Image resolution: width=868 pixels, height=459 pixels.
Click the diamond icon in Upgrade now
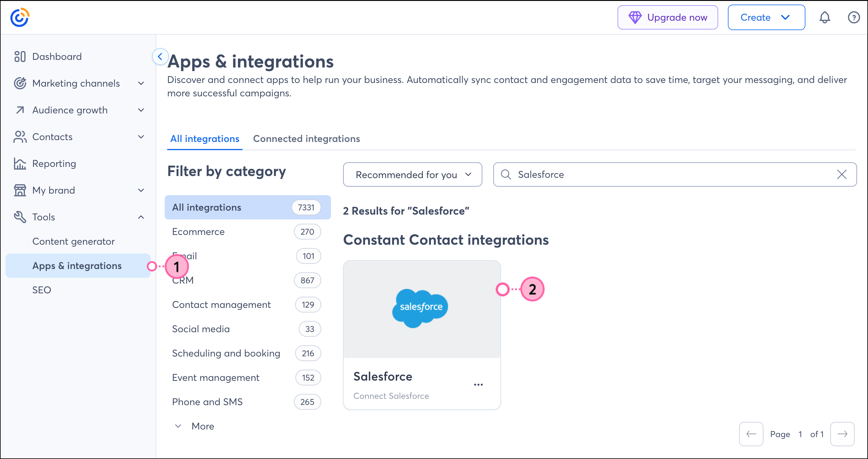(x=635, y=18)
